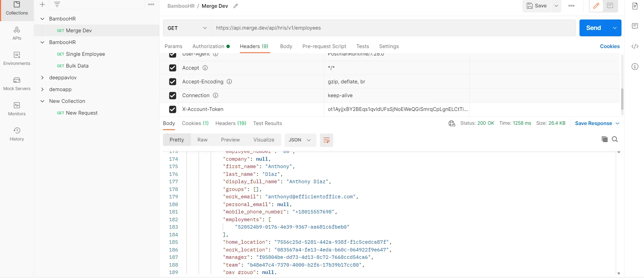Click the network globe icon near status
Screen dimensions: 644x280
[452, 123]
